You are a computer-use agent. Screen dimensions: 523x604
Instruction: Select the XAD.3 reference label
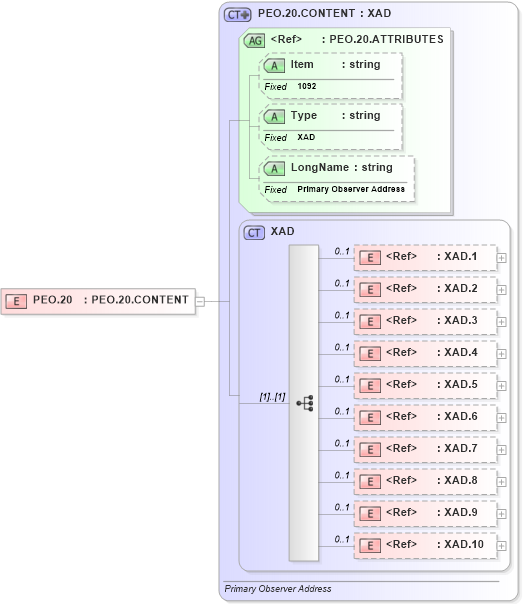(431, 320)
